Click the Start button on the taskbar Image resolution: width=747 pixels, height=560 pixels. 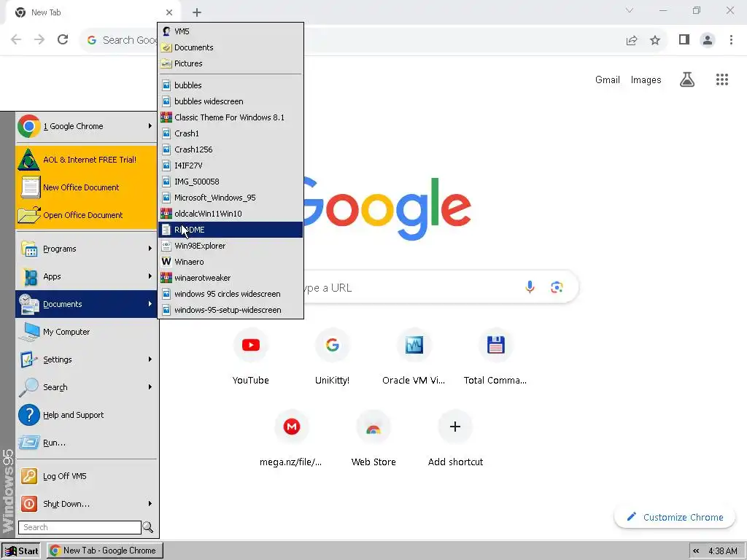point(21,551)
